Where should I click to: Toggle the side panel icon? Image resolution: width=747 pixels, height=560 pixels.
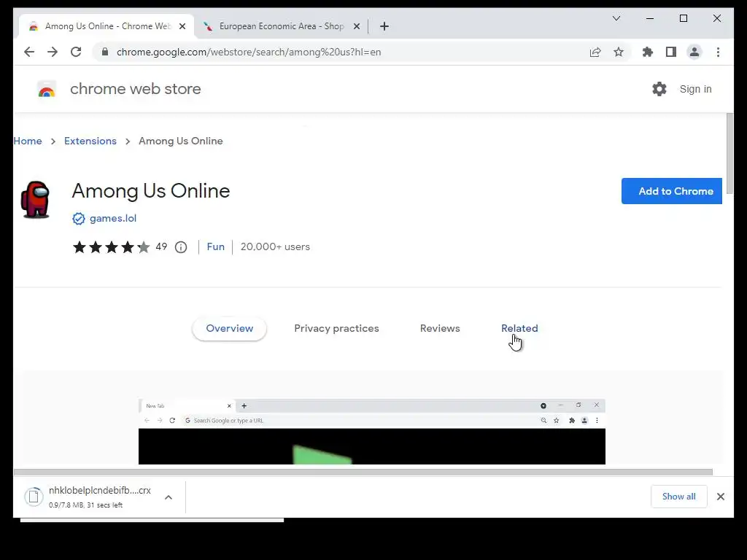(x=671, y=52)
